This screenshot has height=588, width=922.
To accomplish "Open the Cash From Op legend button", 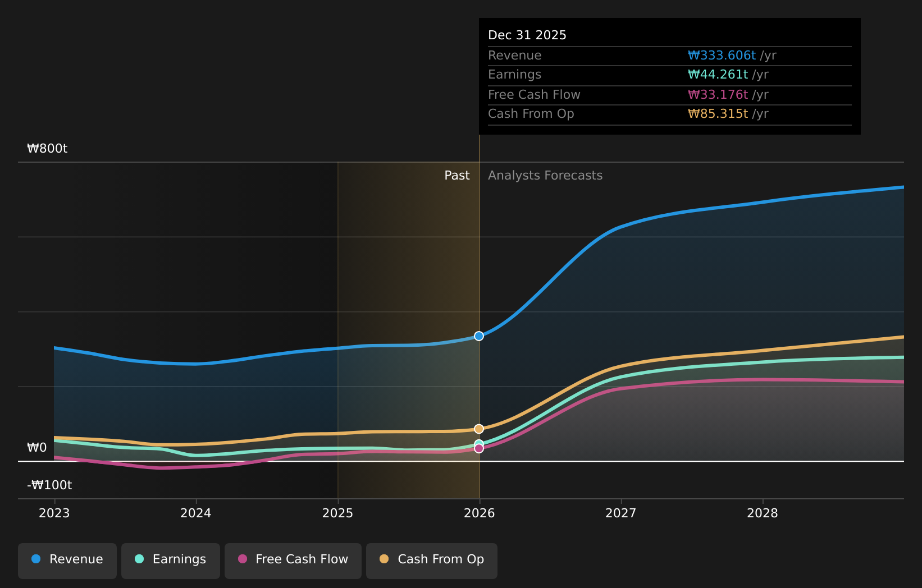I will 431,559.
